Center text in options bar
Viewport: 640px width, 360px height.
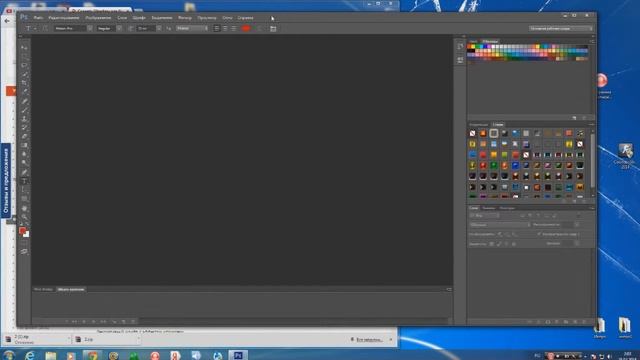tap(225, 29)
